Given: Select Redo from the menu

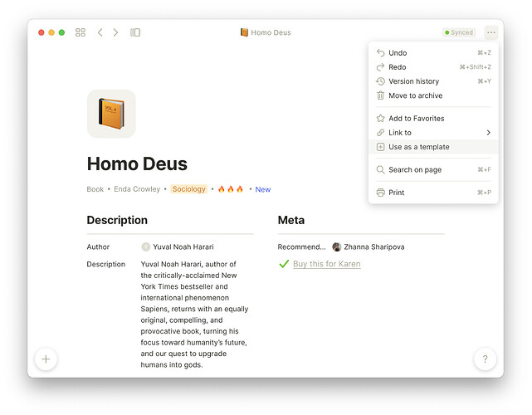Looking at the screenshot, I should 433,67.
